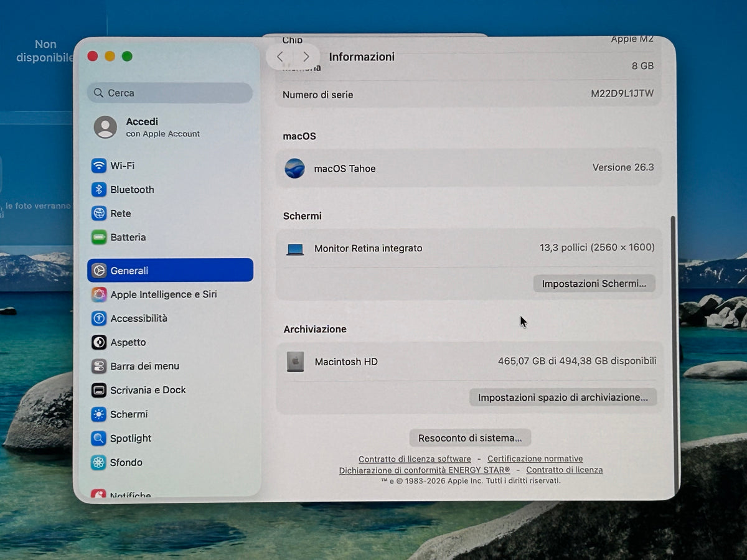747x560 pixels.
Task: Open the Wi-Fi icon in sidebar
Action: 99,166
